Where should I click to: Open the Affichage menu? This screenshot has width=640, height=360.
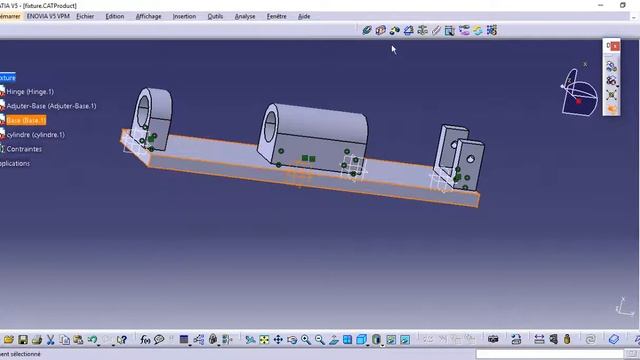[148, 16]
